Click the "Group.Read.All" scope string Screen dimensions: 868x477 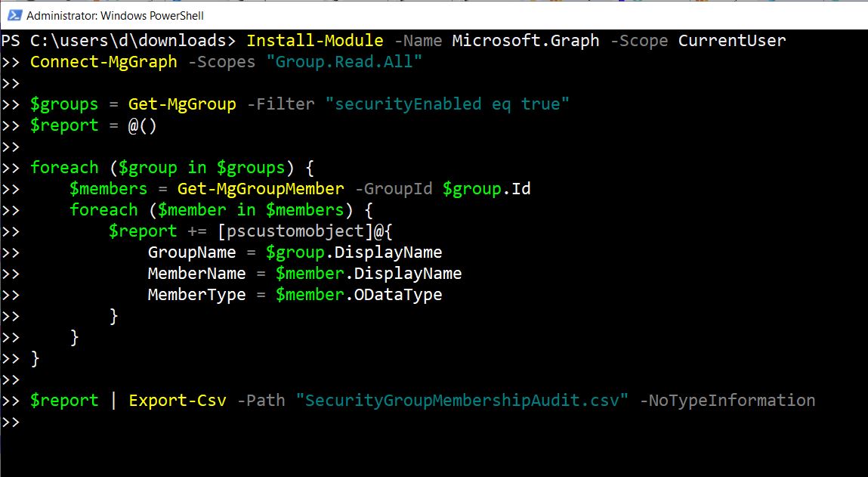[344, 61]
